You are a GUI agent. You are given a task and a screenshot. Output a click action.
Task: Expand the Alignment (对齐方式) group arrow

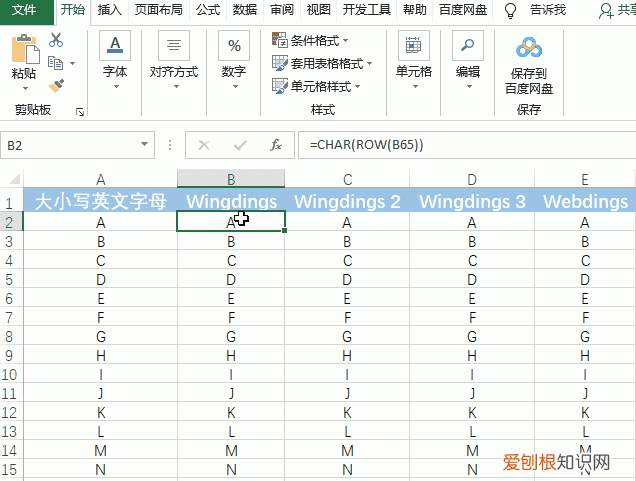(176, 86)
